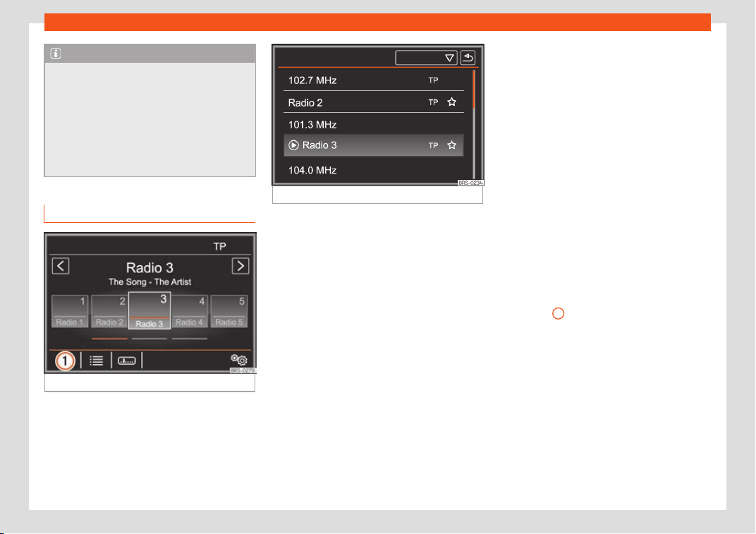The height and width of the screenshot is (534, 756).
Task: Click the star icon beside Radio 2
Action: [452, 102]
